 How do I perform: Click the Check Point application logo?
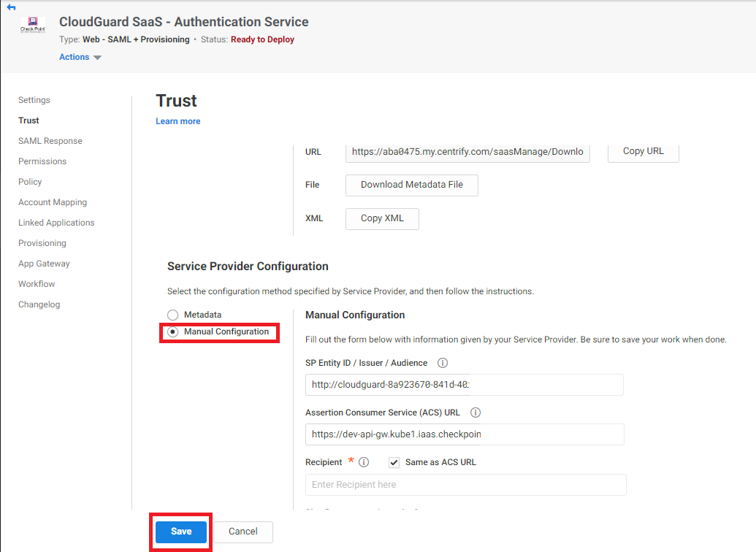click(x=33, y=25)
